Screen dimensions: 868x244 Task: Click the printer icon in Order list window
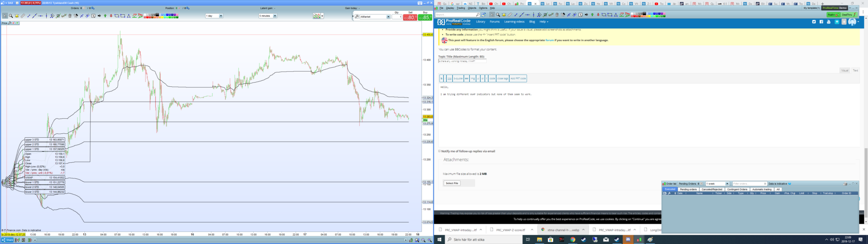[845, 184]
